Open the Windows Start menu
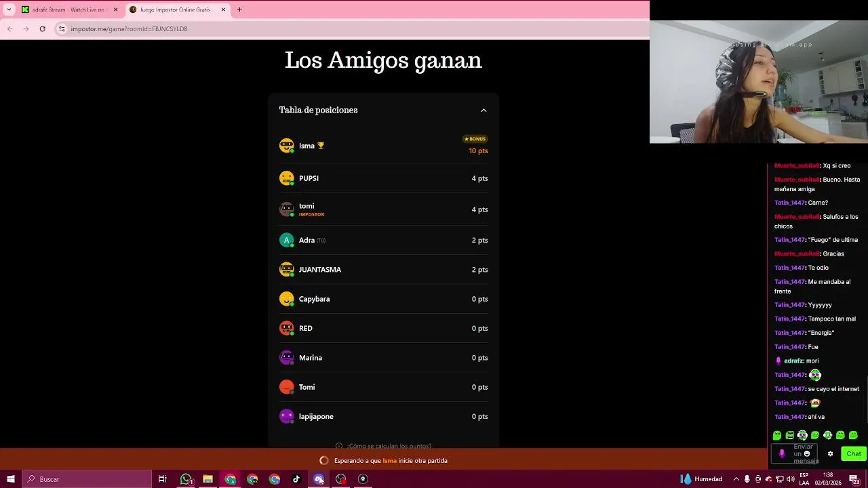 [10, 479]
